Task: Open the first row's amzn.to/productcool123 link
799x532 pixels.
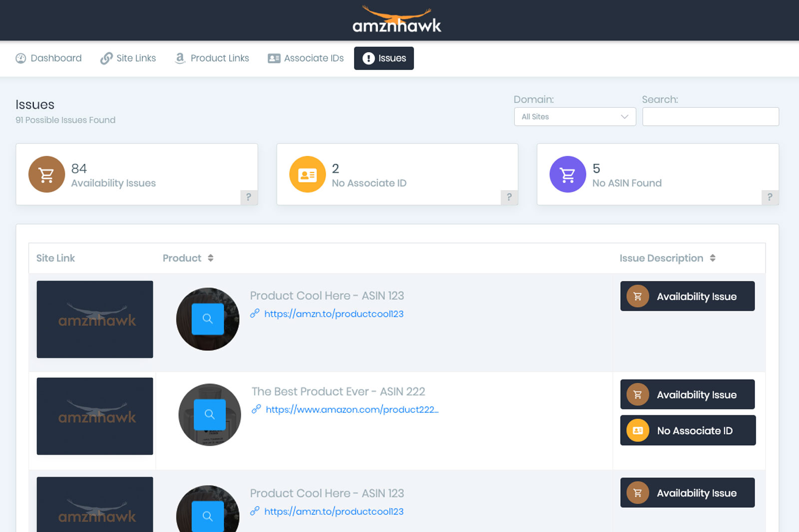Action: (x=334, y=314)
